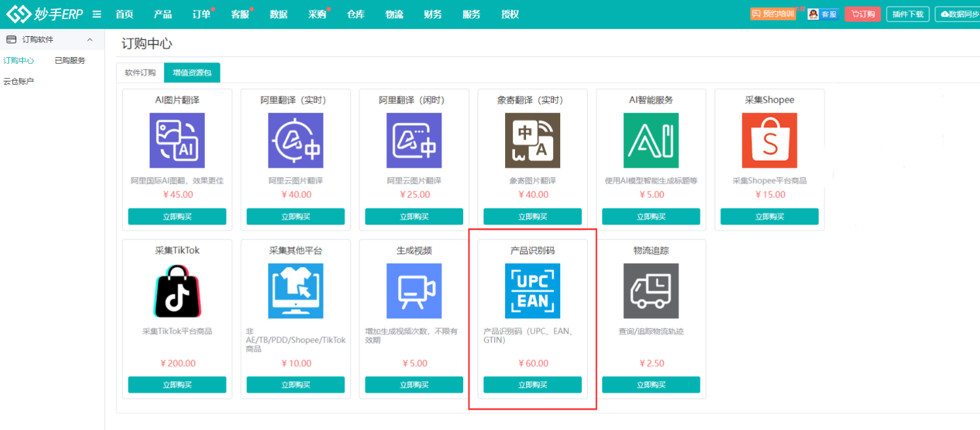Screen dimensions: 980x430
Task: Open the 仓库 menu
Action: [356, 14]
